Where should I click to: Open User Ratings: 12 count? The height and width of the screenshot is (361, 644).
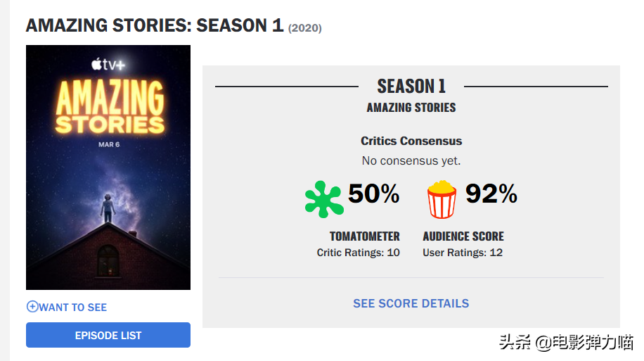point(463,253)
